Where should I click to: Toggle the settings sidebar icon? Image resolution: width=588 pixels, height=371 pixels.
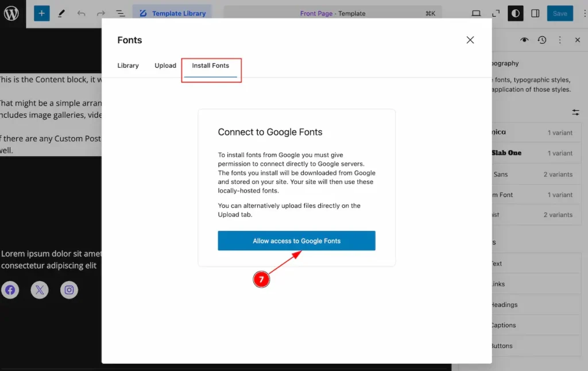click(535, 14)
